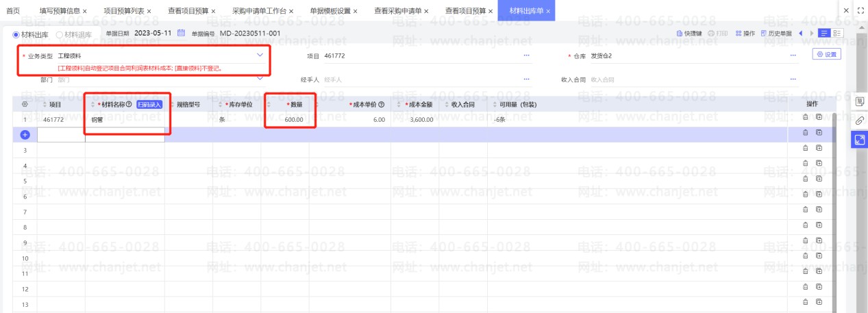The height and width of the screenshot is (313, 868).
Task: Expand the 部门 dropdown arrow
Action: point(260,79)
